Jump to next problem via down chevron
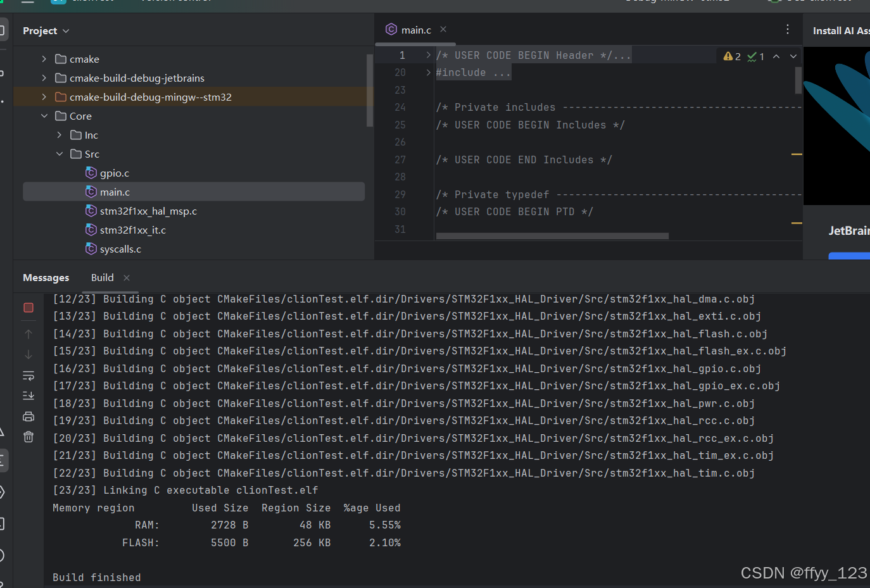The width and height of the screenshot is (870, 588). [x=793, y=56]
